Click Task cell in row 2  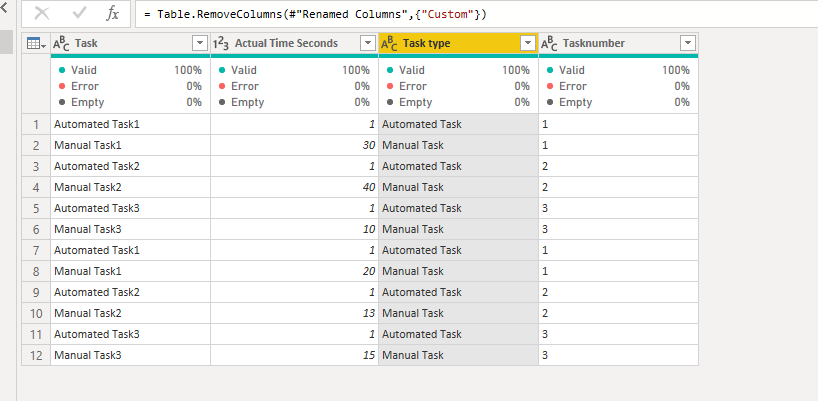(x=130, y=145)
